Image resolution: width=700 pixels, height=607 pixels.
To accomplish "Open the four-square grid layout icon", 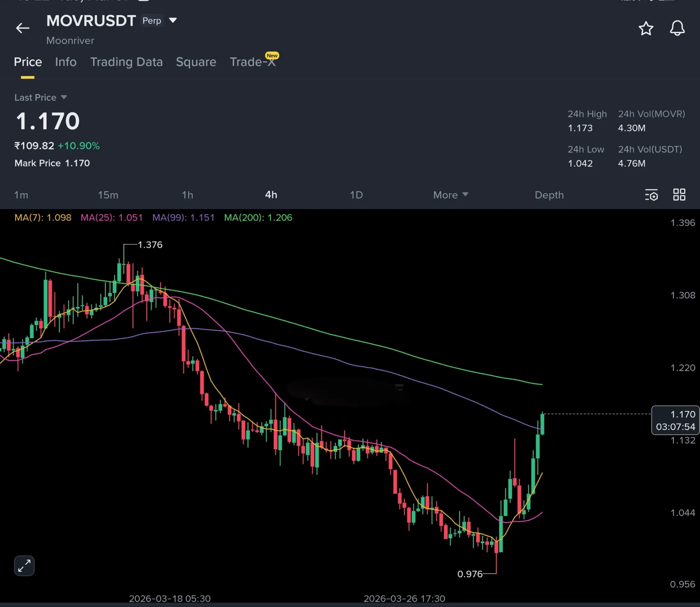I will pyautogui.click(x=679, y=195).
